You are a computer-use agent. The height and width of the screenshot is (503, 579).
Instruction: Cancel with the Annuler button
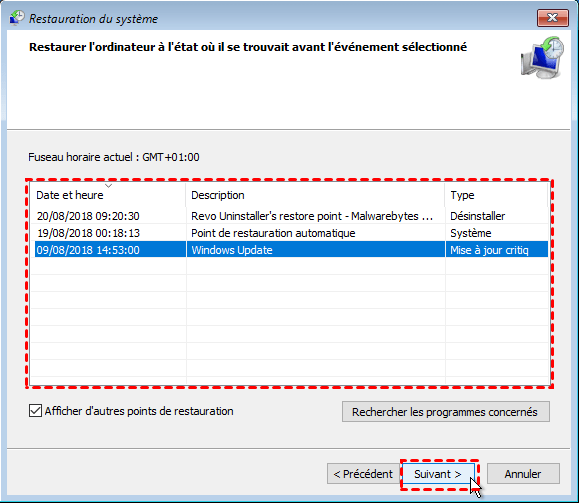(x=523, y=474)
